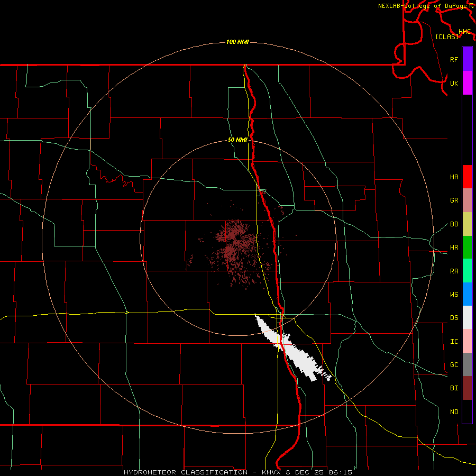
Task: Click the blue WS legend swatch
Action: pos(467,294)
